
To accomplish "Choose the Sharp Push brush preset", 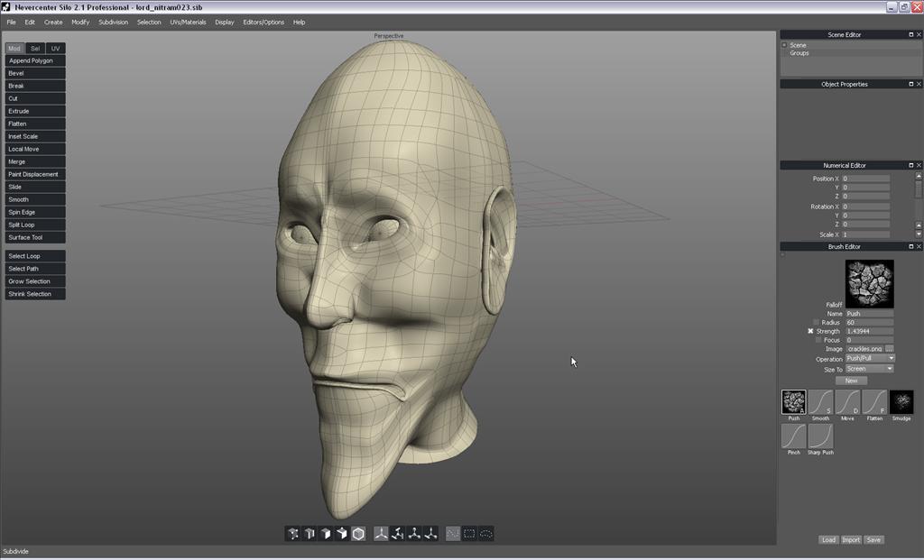I will coord(820,436).
